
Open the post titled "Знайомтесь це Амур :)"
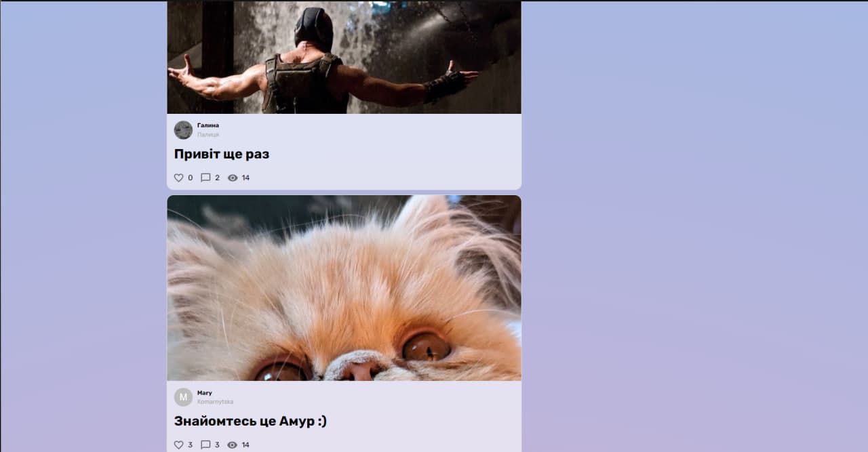(x=250, y=421)
